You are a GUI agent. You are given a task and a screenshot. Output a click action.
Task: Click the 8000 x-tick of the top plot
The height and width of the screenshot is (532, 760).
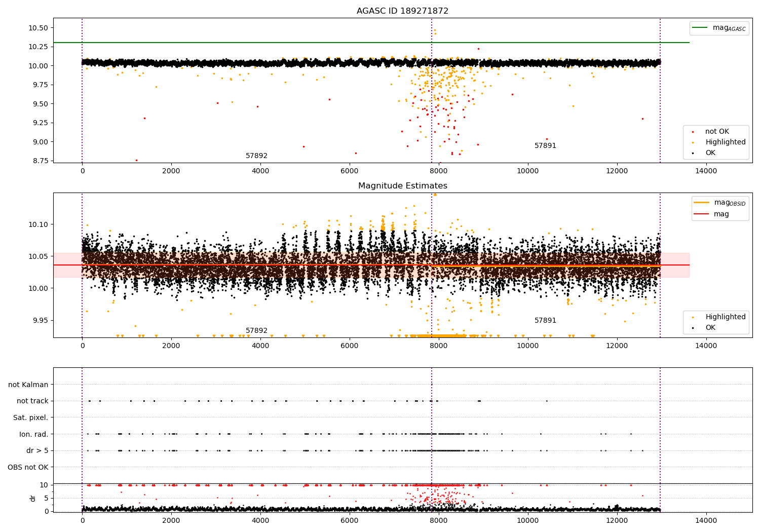pyautogui.click(x=439, y=171)
